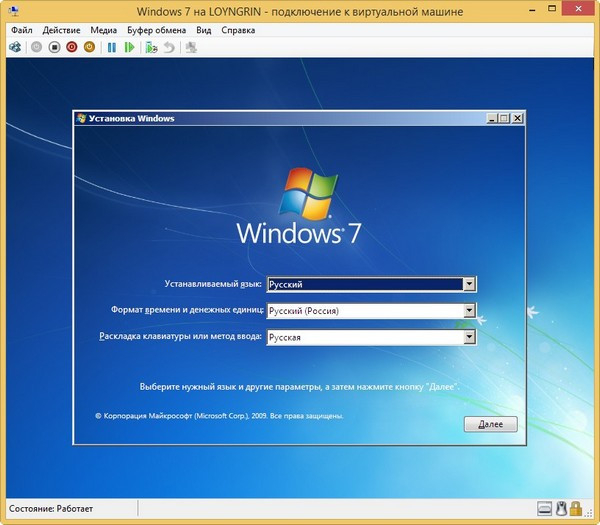Click the mouse status icon in the status bar
Viewport: 600px width, 525px height.
coord(563,507)
